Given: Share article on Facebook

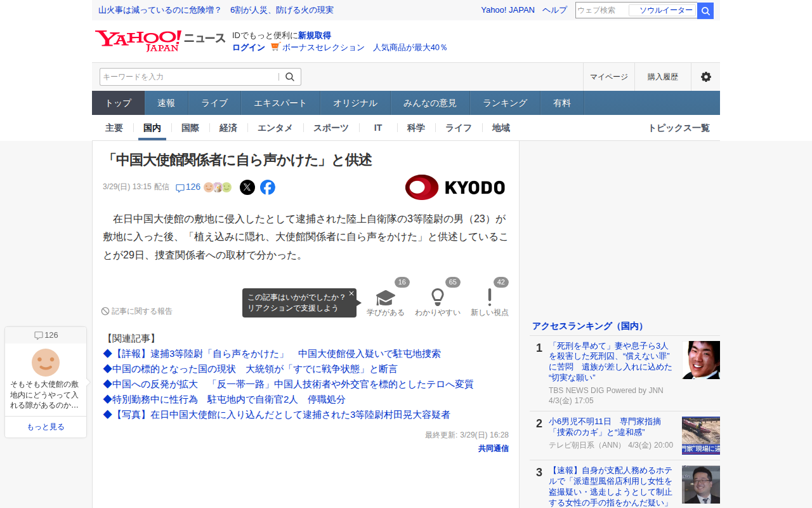Looking at the screenshot, I should tap(268, 187).
